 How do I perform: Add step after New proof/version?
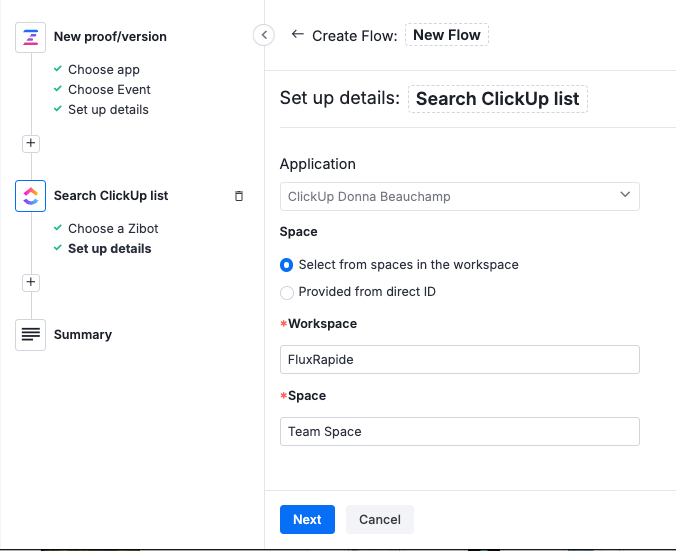tap(31, 143)
